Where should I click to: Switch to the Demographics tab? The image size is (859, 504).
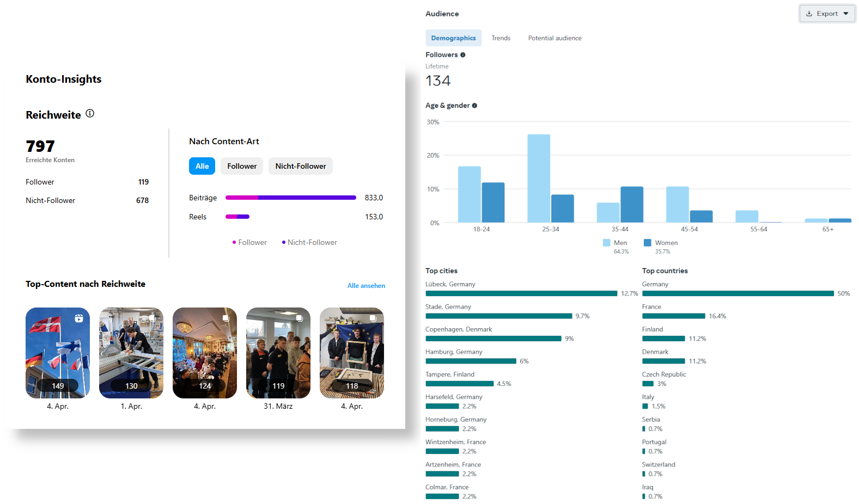point(453,38)
